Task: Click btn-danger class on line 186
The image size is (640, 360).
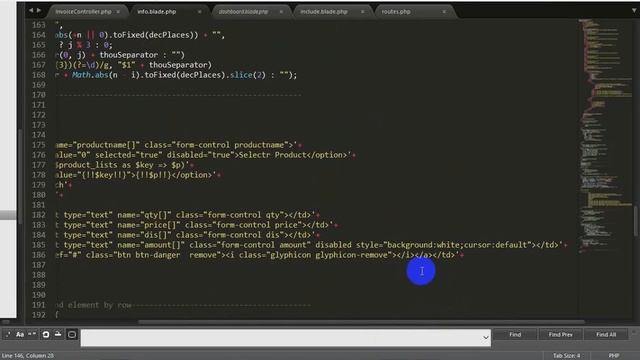Action: [158, 255]
